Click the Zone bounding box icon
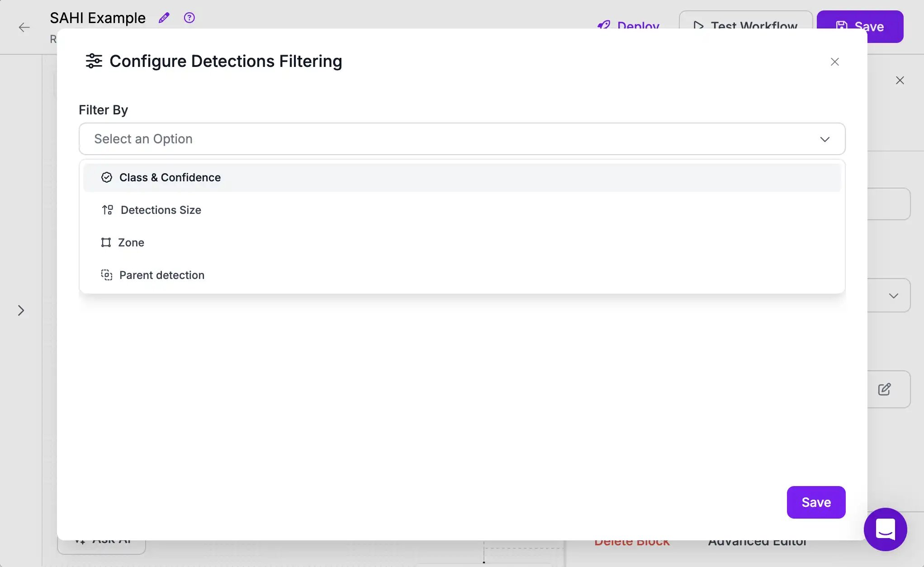 106,242
